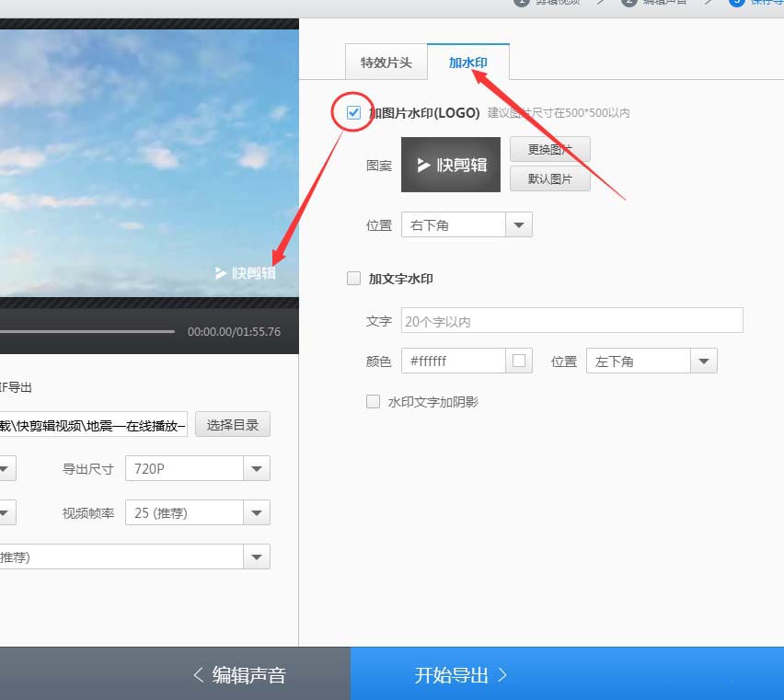Image resolution: width=784 pixels, height=700 pixels.
Task: Uncheck the 加图片水印(LOGO) checkbox
Action: pos(352,112)
